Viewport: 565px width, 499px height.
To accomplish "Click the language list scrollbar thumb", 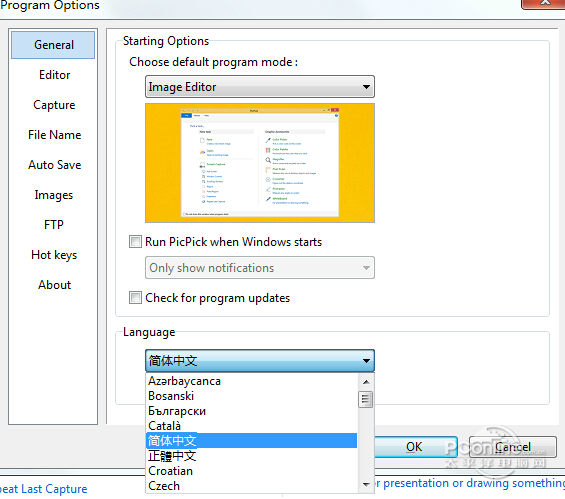I will tap(366, 399).
